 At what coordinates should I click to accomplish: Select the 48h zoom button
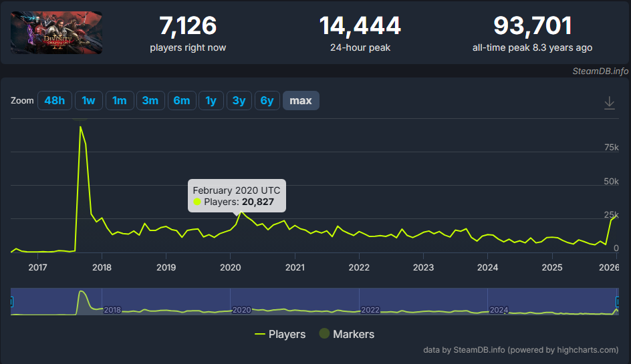click(55, 101)
